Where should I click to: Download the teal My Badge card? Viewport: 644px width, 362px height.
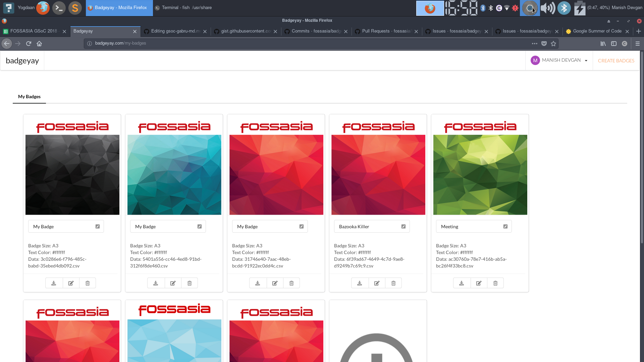156,283
